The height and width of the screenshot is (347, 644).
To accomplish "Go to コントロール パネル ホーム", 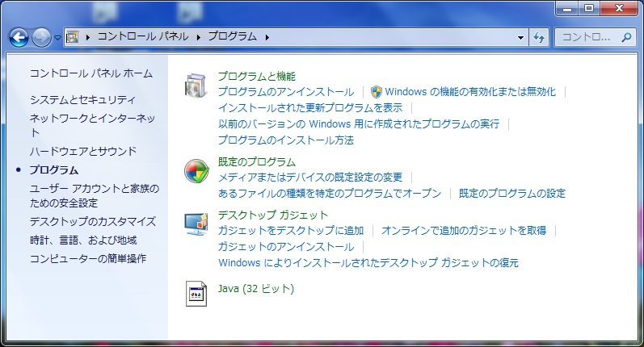I will [91, 73].
